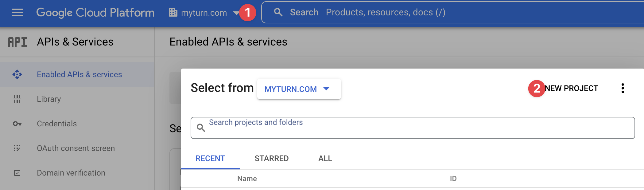
Task: Click the Enabled APIs & services page title
Action: 228,42
